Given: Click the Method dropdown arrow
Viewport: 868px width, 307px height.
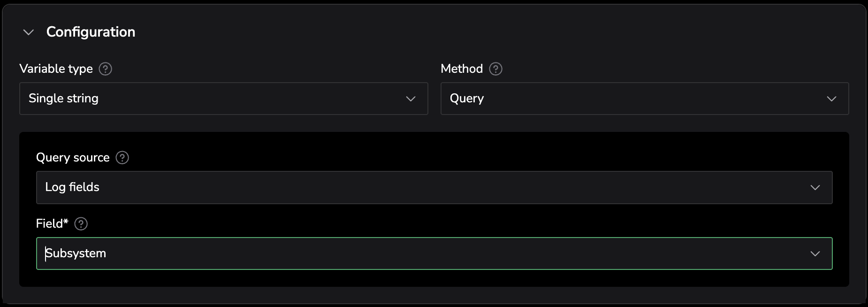Looking at the screenshot, I should tap(831, 99).
